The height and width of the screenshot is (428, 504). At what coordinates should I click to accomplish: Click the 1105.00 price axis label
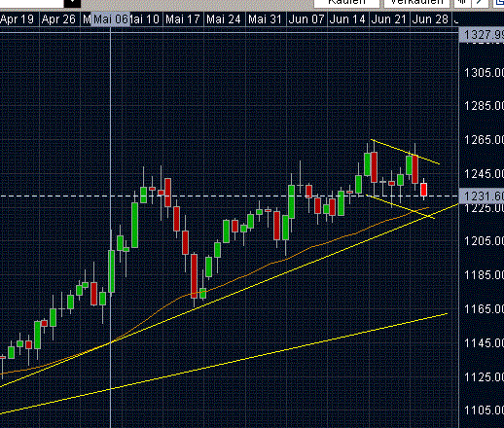tap(484, 410)
